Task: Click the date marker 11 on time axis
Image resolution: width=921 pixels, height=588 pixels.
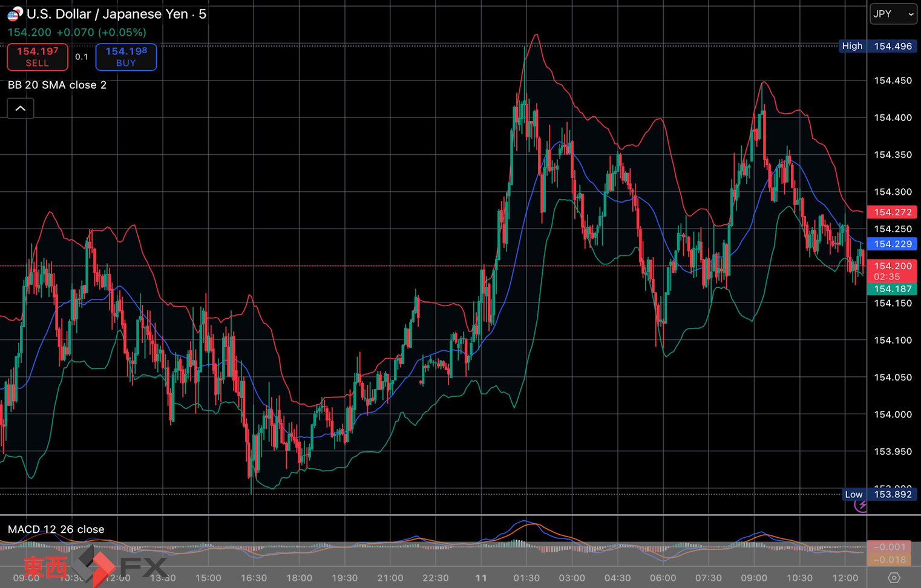Action: pos(481,578)
